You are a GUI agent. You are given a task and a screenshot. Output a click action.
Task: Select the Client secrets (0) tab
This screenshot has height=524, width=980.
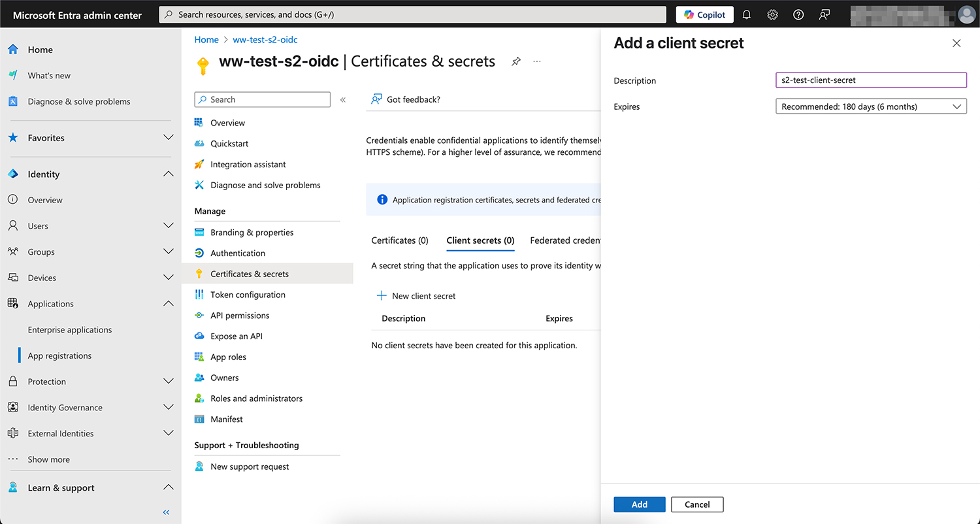[480, 240]
